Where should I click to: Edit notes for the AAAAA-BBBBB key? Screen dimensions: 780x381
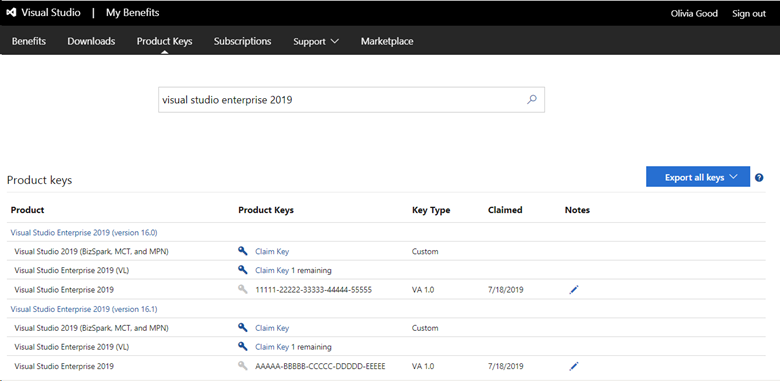574,367
